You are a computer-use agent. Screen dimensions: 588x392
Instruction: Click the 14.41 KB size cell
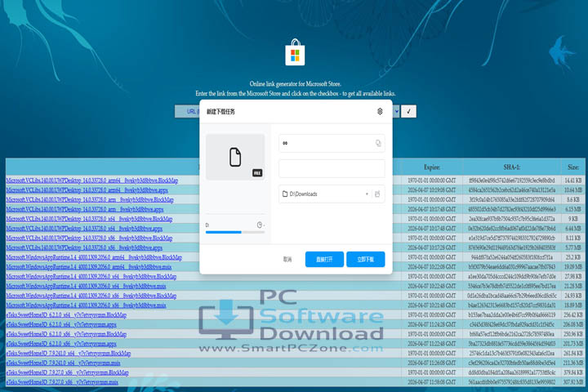point(573,180)
